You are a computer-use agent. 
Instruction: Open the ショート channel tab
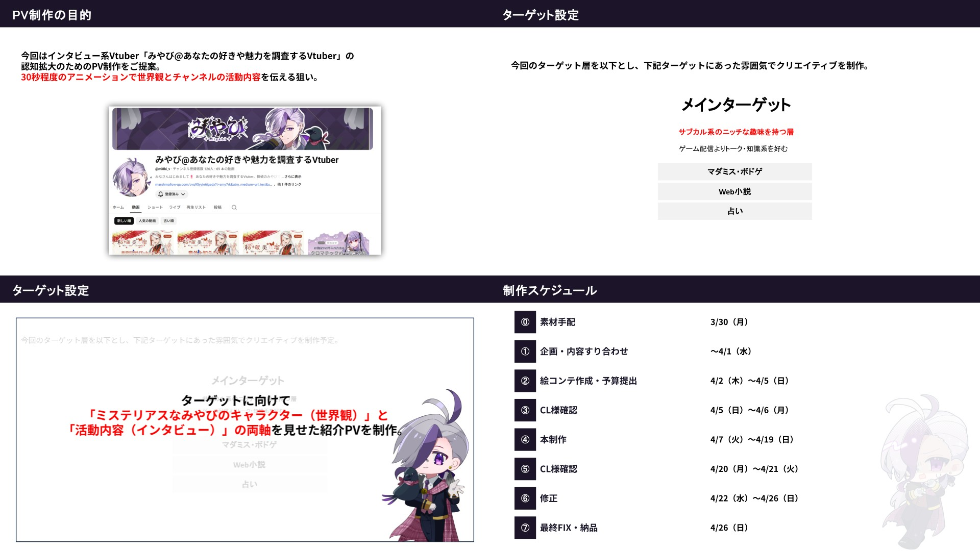[x=155, y=207]
